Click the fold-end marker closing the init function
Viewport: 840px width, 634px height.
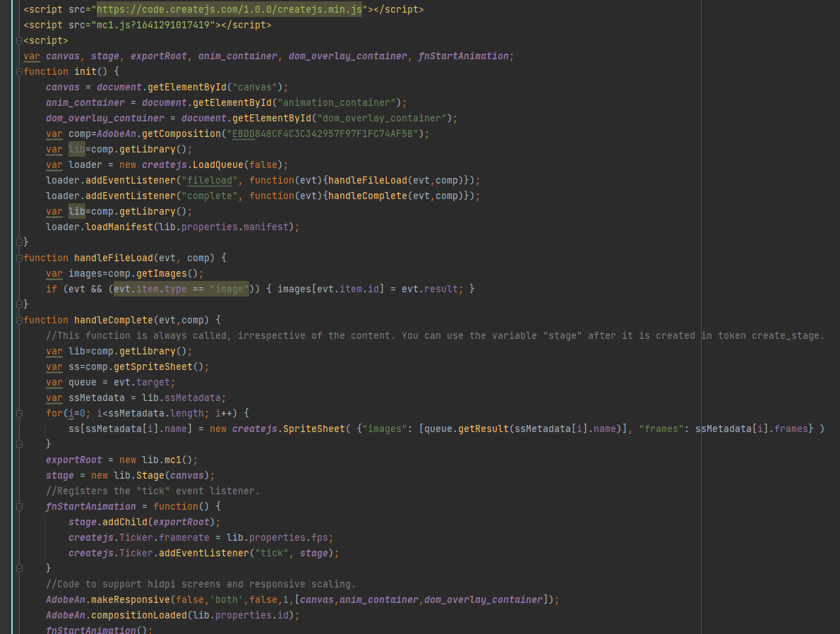tap(19, 242)
